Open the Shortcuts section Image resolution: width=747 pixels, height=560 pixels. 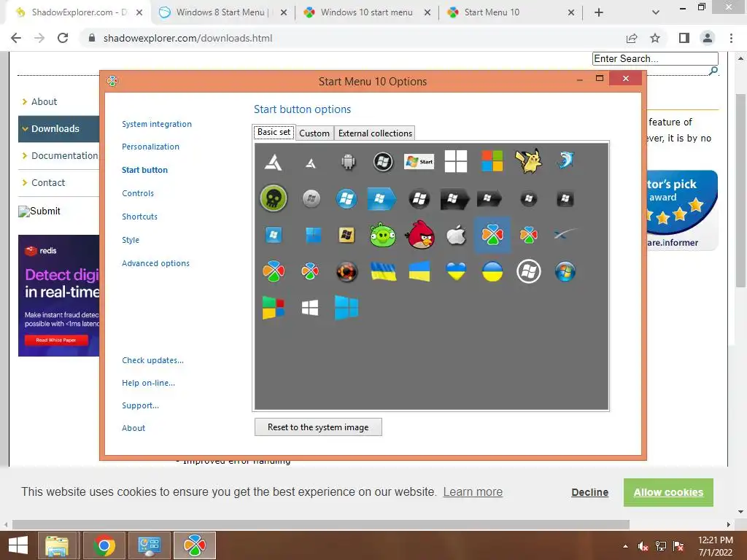coord(139,217)
